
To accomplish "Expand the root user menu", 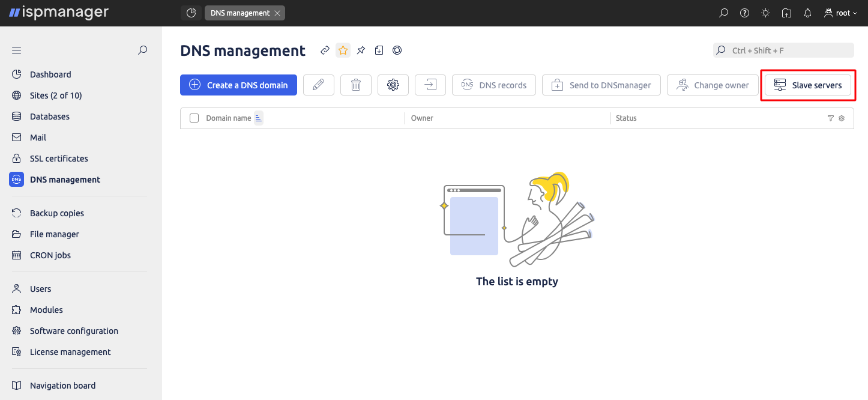I will pos(841,13).
